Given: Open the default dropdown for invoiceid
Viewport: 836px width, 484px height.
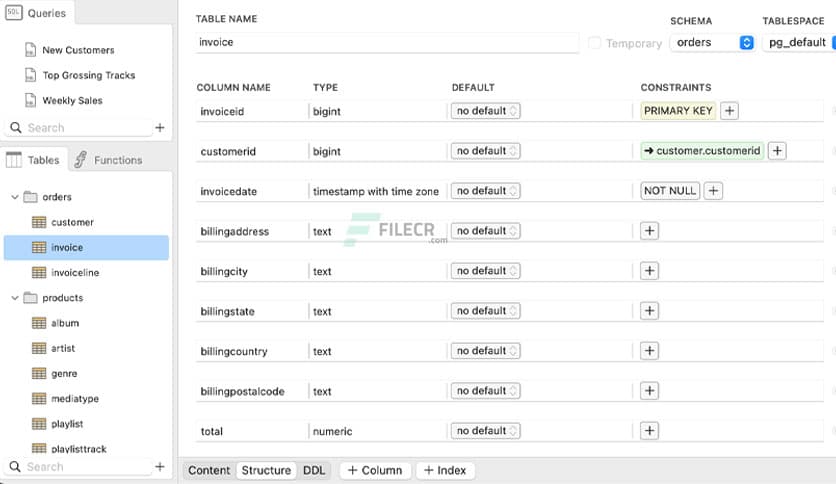Looking at the screenshot, I should 485,111.
